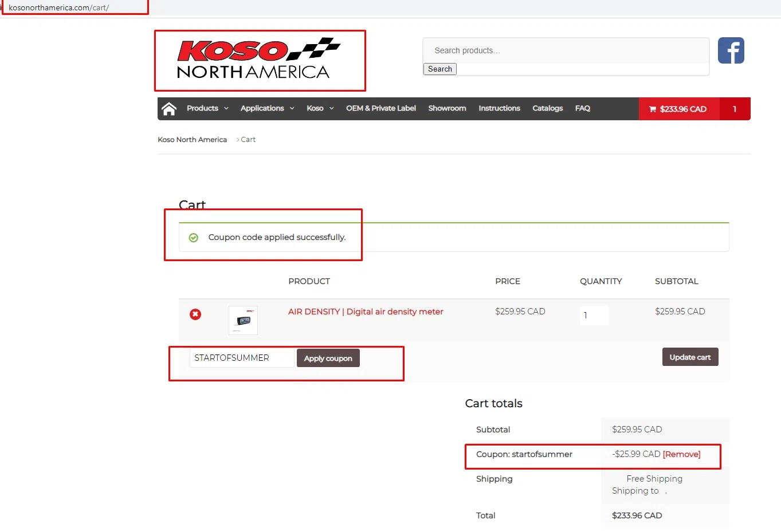
Task: Click the QUANTITY column header
Action: point(601,281)
